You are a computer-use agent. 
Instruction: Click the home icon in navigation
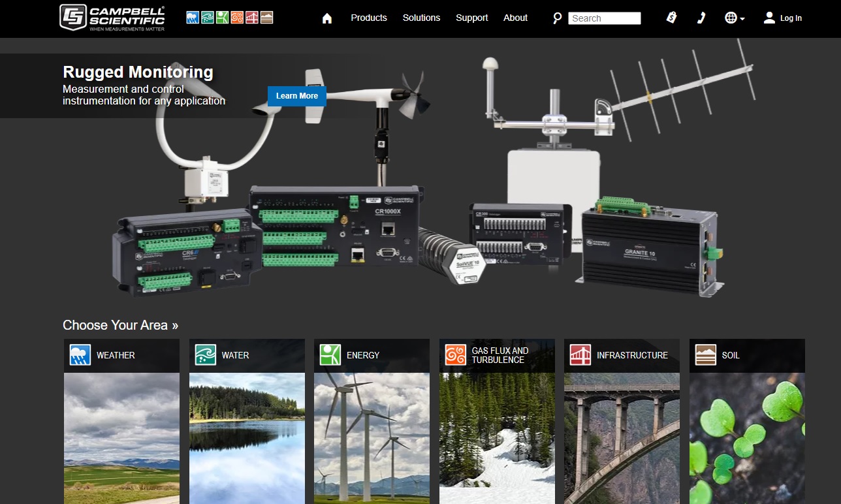click(327, 18)
